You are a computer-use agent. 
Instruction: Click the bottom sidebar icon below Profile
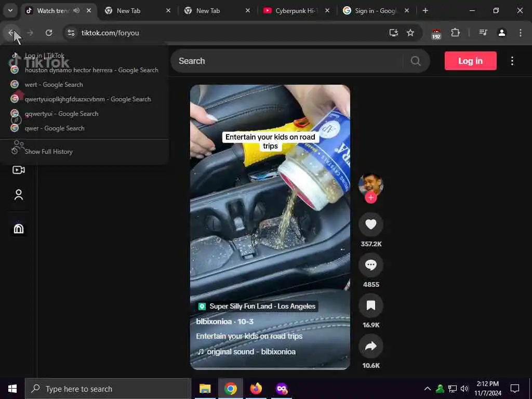click(x=18, y=229)
